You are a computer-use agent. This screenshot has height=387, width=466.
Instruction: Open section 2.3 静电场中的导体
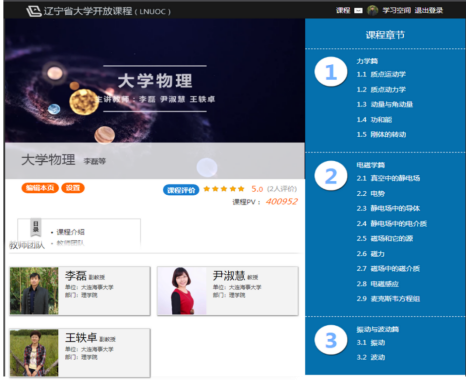[388, 209]
